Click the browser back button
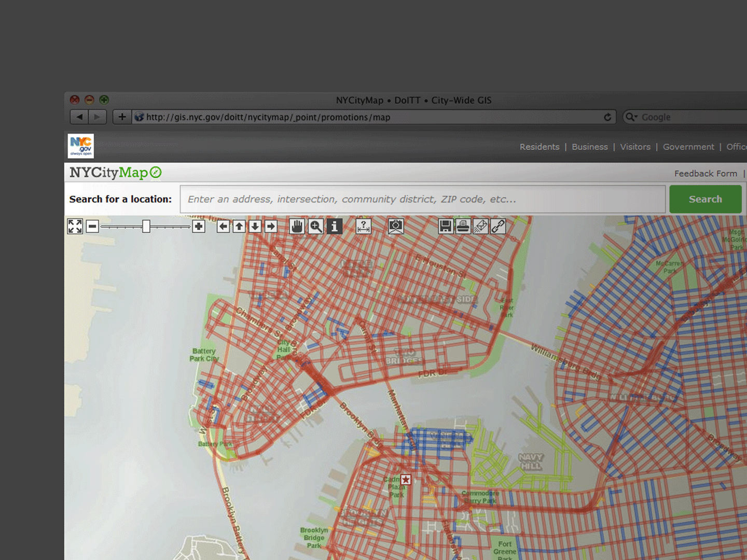747x560 pixels. click(79, 117)
